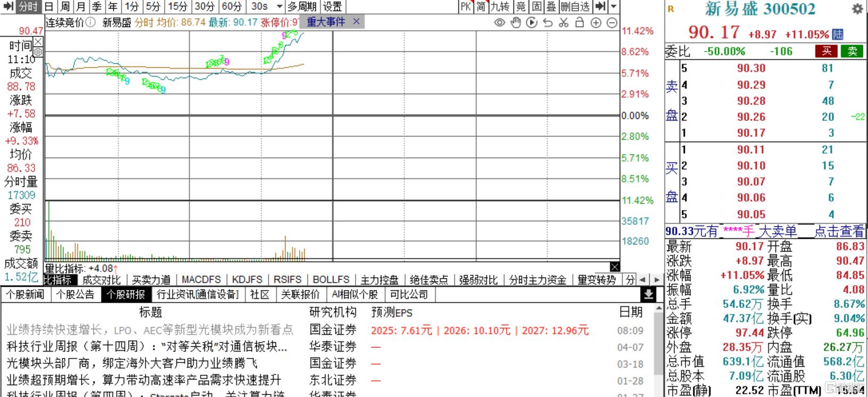Click 删自选 button
The width and height of the screenshot is (868, 397).
click(575, 6)
